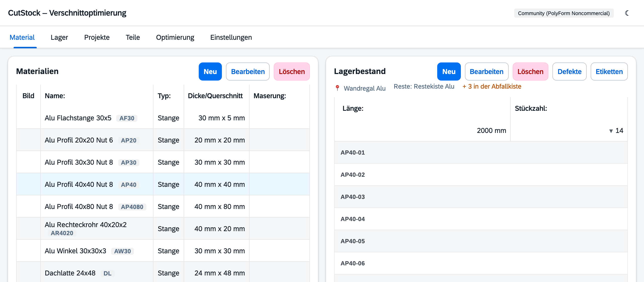This screenshot has height=282, width=644.
Task: Select the Alu Profil 20x20 Nut 6 row
Action: click(163, 140)
